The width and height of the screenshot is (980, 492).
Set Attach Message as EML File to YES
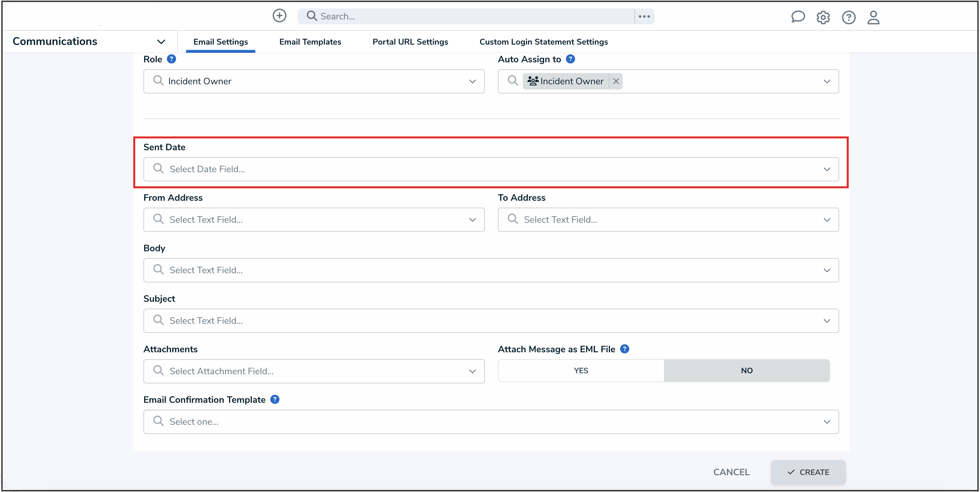580,370
